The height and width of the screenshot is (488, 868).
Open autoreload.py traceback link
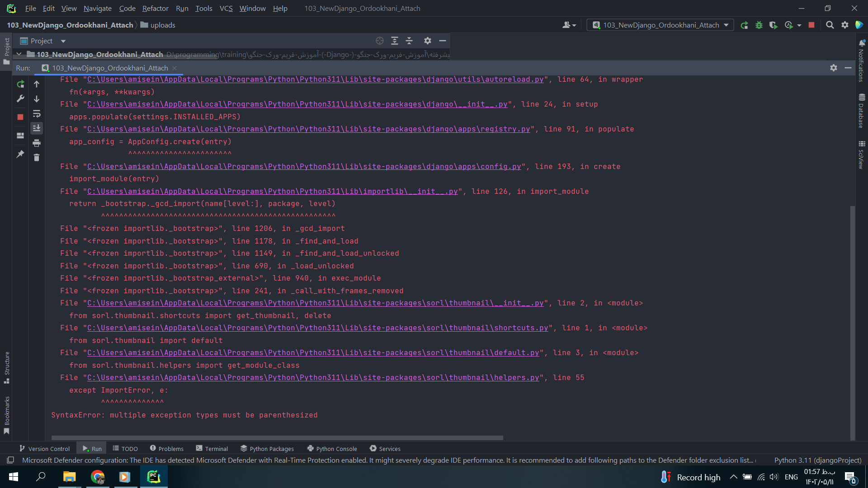tap(315, 80)
